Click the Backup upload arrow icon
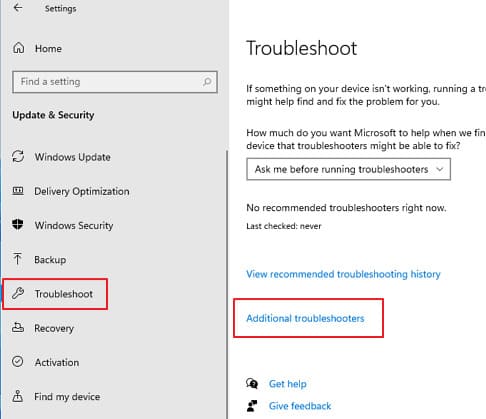This screenshot has width=486, height=419. (x=17, y=259)
